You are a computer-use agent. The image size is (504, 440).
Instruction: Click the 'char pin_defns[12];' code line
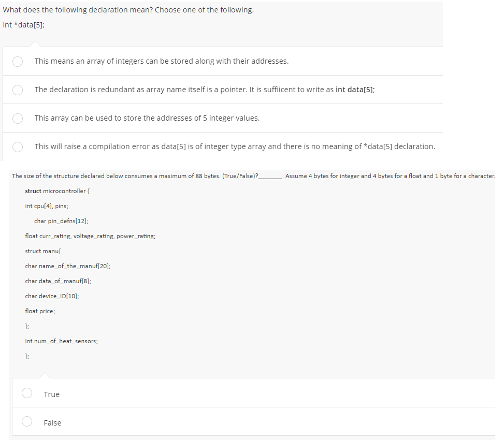(62, 221)
